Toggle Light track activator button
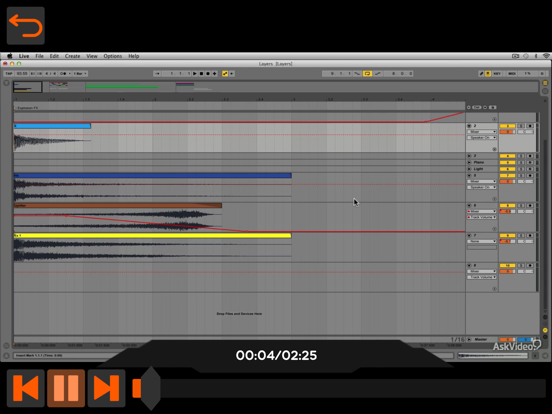Image resolution: width=552 pixels, height=414 pixels. point(507,169)
